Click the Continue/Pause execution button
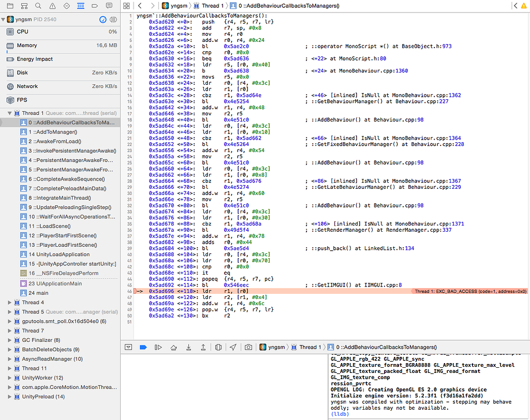This screenshot has width=530, height=420. coord(158,347)
